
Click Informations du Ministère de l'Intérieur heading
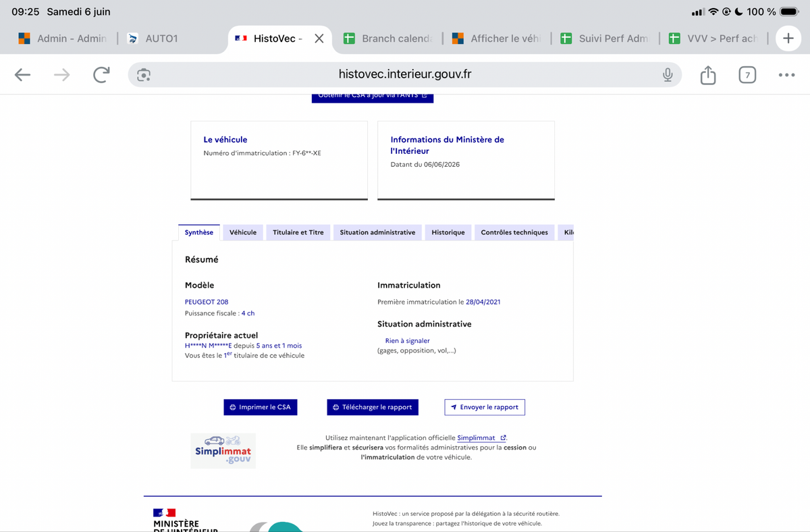click(x=448, y=145)
